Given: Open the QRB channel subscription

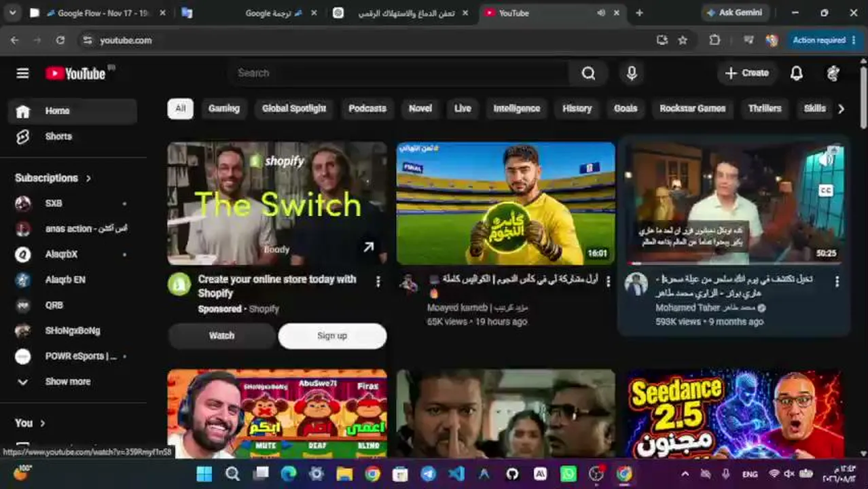Looking at the screenshot, I should pyautogui.click(x=73, y=305).
